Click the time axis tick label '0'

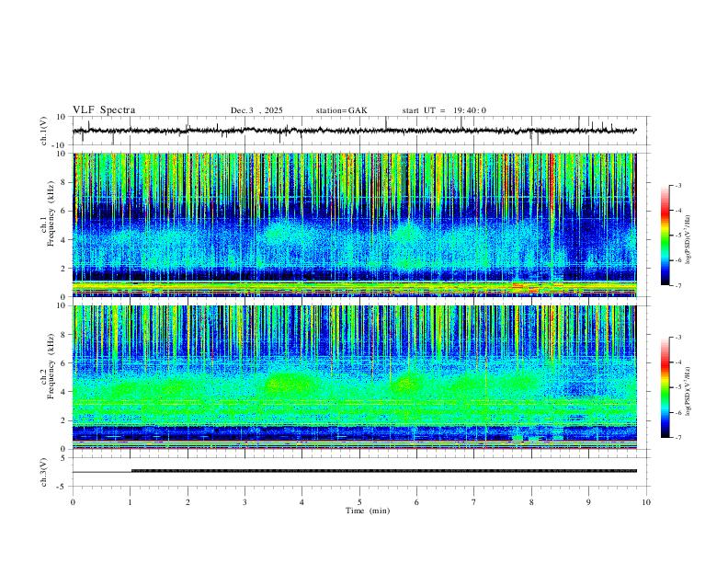point(73,502)
